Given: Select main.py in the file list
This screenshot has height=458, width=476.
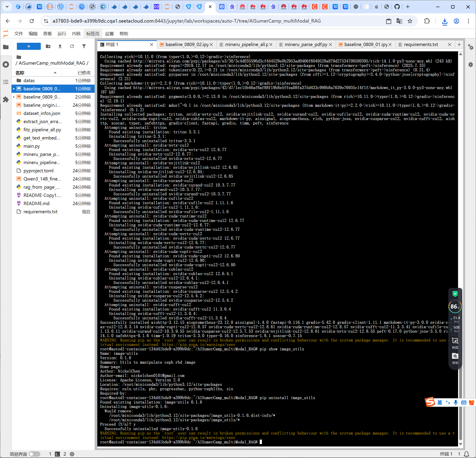Looking at the screenshot, I should tap(53, 146).
